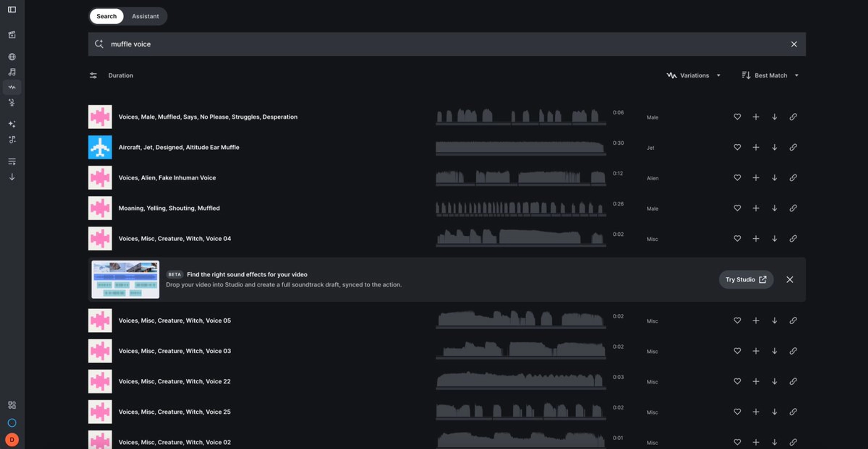Click the Try Studio button
This screenshot has height=449, width=868.
[x=746, y=279]
